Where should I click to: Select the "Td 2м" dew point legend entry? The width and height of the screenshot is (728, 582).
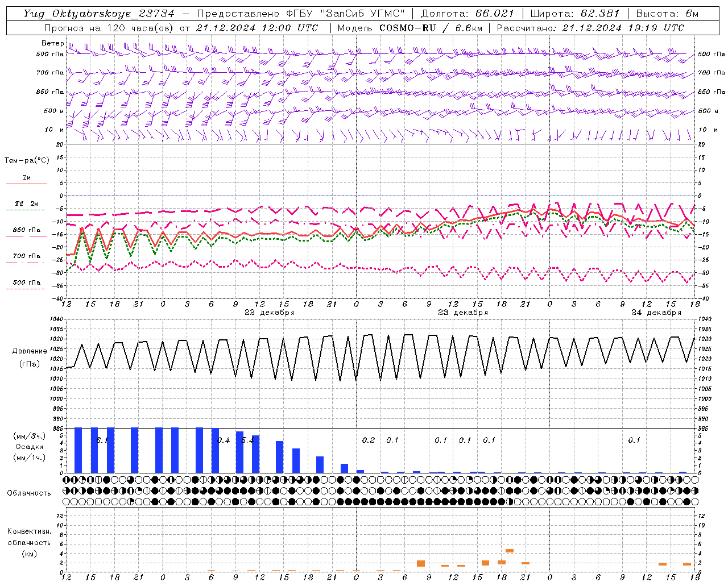tap(26, 203)
